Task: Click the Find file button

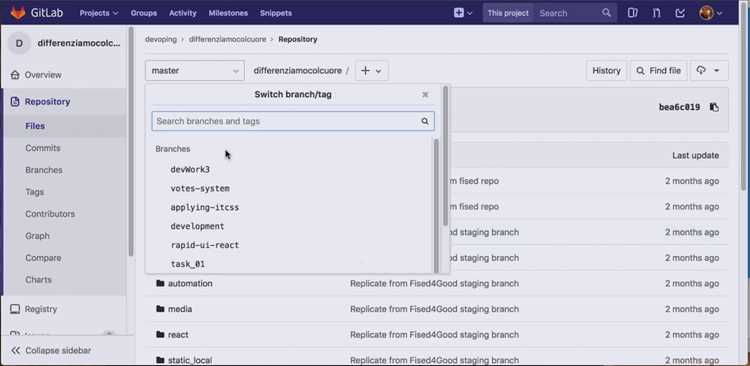Action: pos(659,70)
